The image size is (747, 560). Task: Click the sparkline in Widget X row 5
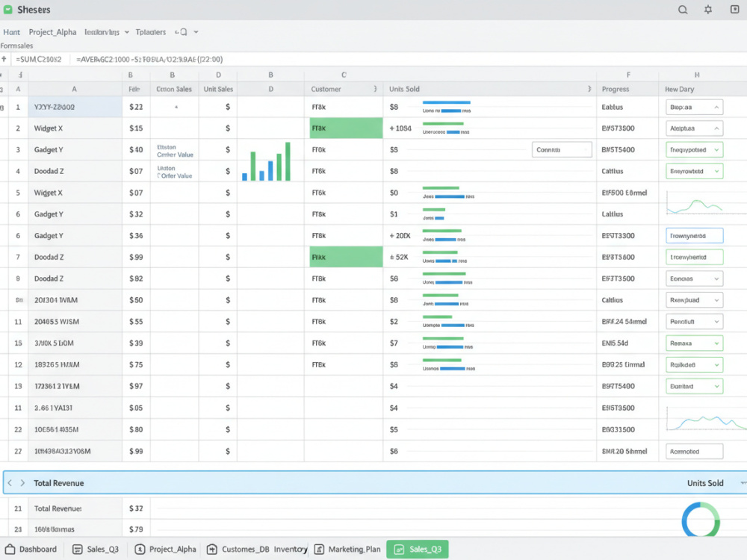click(695, 204)
